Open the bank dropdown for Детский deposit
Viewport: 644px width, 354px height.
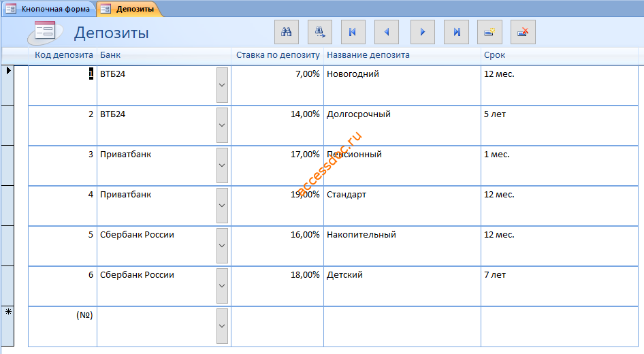tap(222, 286)
